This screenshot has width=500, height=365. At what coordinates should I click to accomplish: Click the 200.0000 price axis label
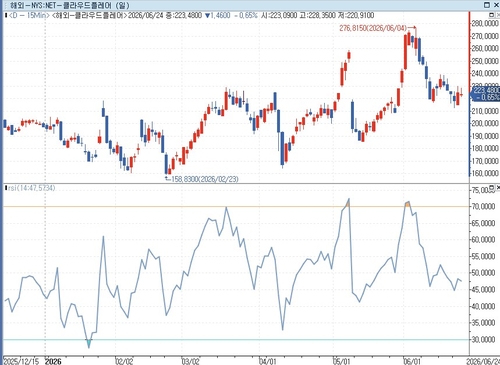pyautogui.click(x=486, y=123)
